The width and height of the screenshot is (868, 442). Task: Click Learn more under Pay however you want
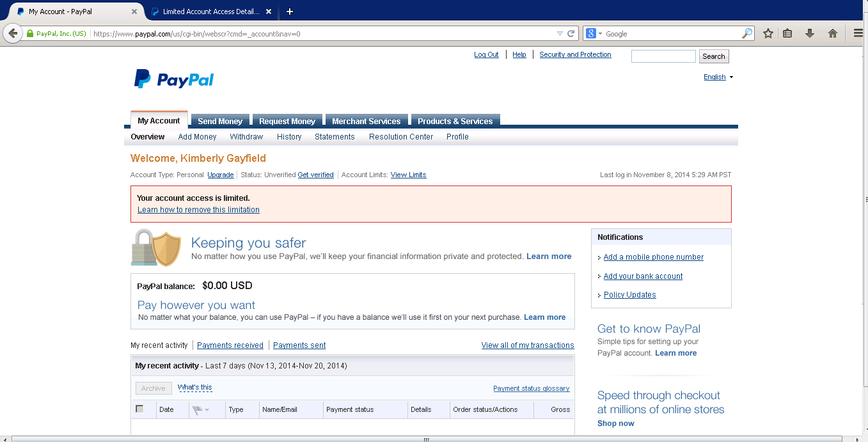[544, 317]
